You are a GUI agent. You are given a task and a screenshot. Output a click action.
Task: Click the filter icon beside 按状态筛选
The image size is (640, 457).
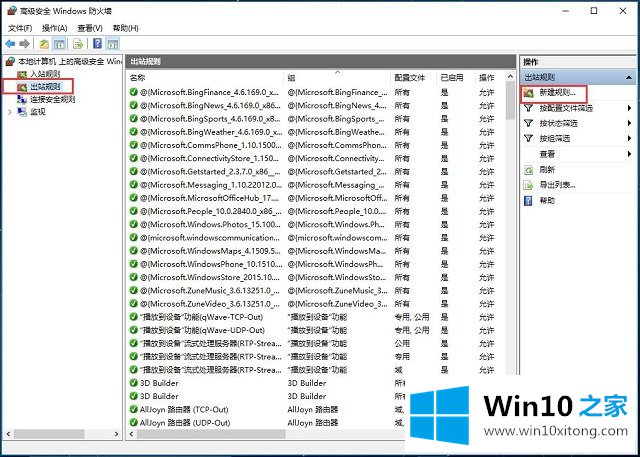pyautogui.click(x=529, y=123)
